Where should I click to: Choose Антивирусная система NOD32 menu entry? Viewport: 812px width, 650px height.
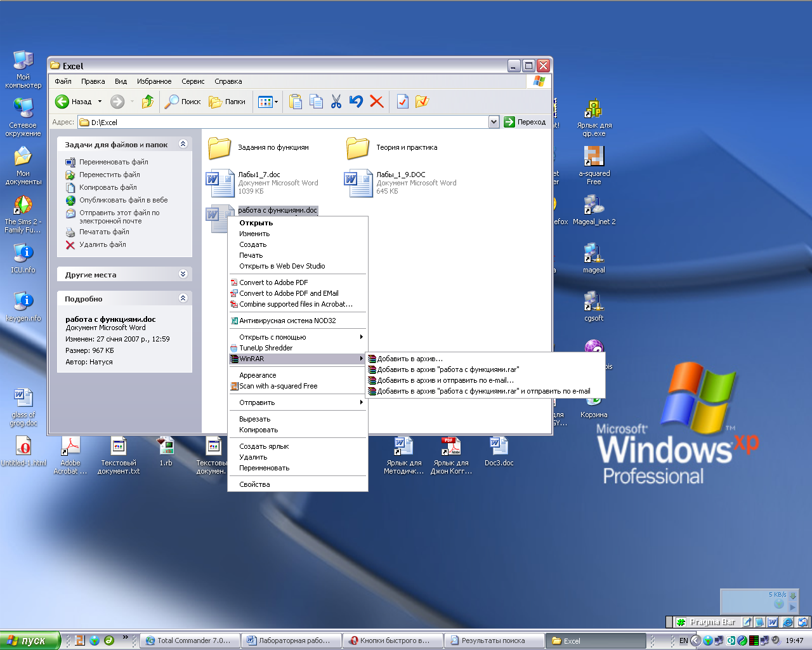click(x=298, y=321)
